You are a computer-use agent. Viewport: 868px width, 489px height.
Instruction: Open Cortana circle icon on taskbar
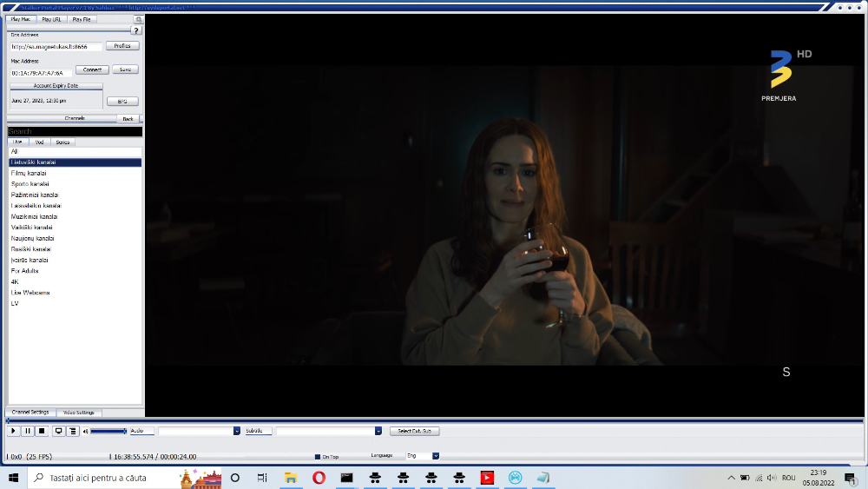pos(234,478)
